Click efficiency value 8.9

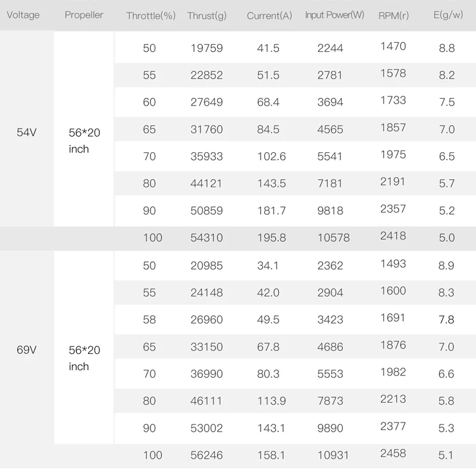click(x=447, y=265)
